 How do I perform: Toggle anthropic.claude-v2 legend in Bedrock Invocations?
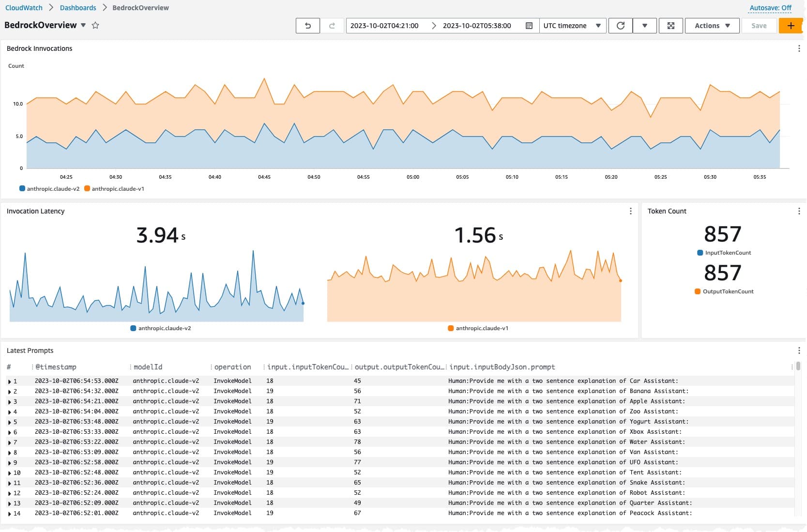(x=49, y=189)
